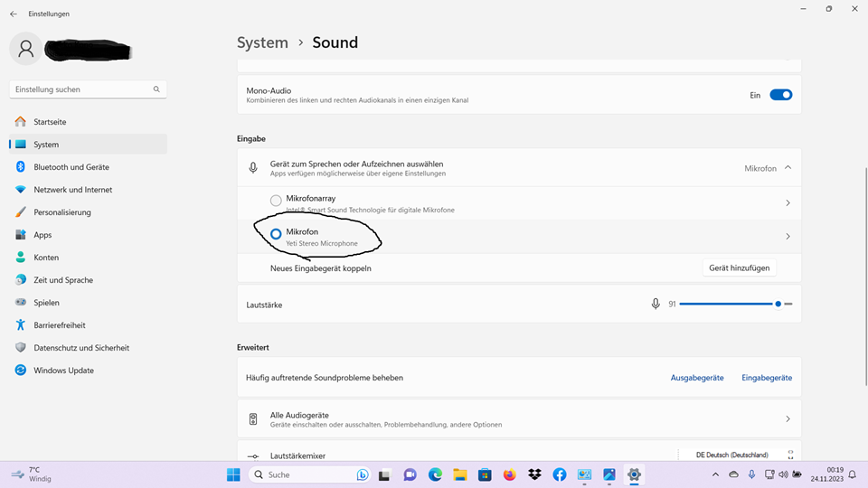This screenshot has height=488, width=868.
Task: Expand Mikrofonarray device details chevron
Action: pyautogui.click(x=788, y=203)
